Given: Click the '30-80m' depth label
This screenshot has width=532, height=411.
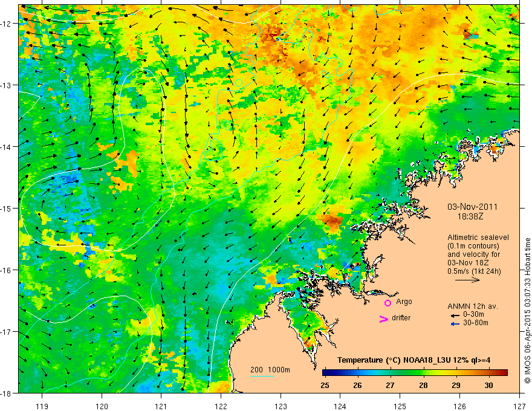Looking at the screenshot, I should [476, 323].
